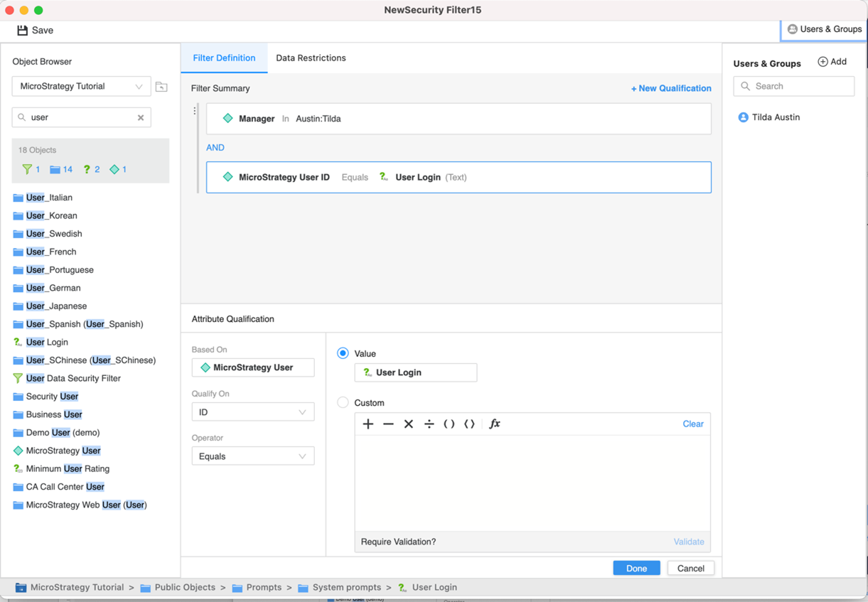Open the Filter Definition tab
This screenshot has width=868, height=602.
pyautogui.click(x=224, y=58)
